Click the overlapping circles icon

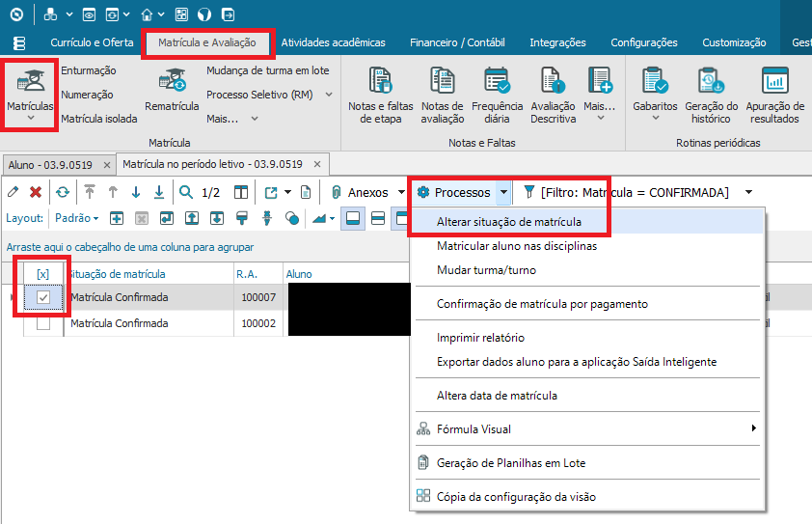coord(292,218)
